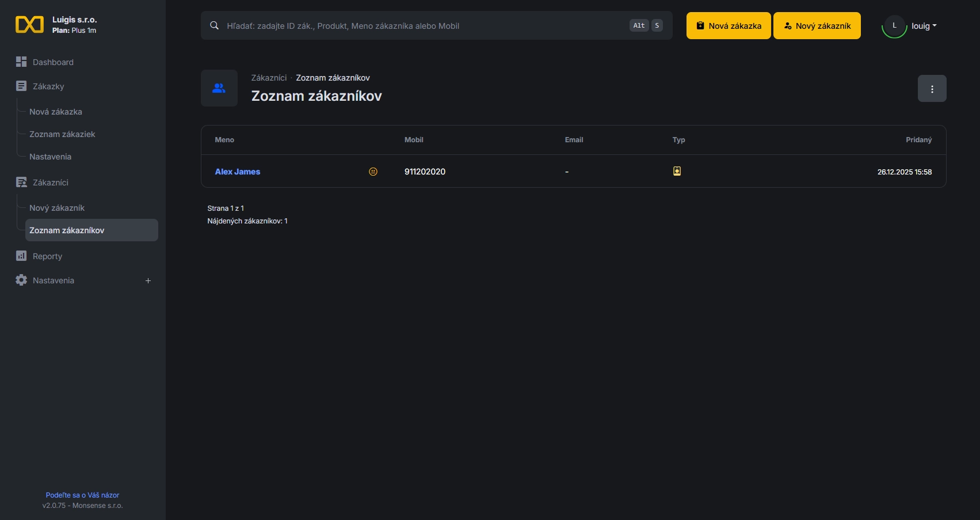Screen dimensions: 980x520
Task: Click the Nová zákazka button
Action: point(728,25)
